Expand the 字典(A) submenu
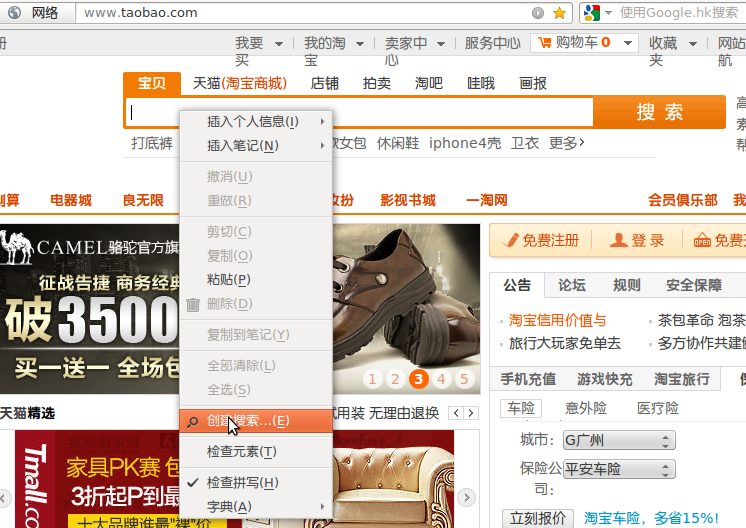746x528 pixels. (x=256, y=507)
